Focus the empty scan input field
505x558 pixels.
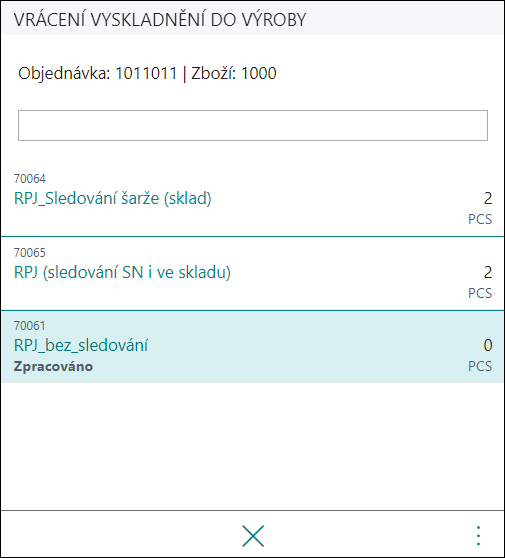click(253, 125)
